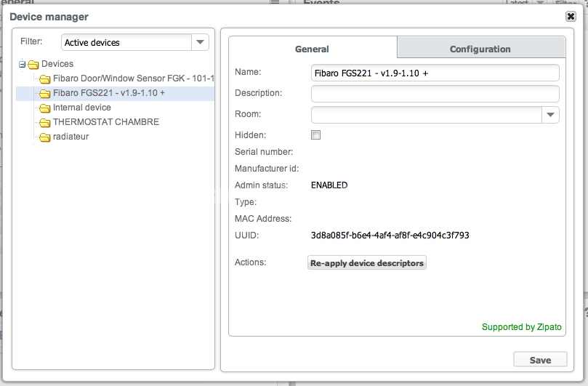Switch to the Configuration tab
The image size is (588, 386).
tap(480, 49)
